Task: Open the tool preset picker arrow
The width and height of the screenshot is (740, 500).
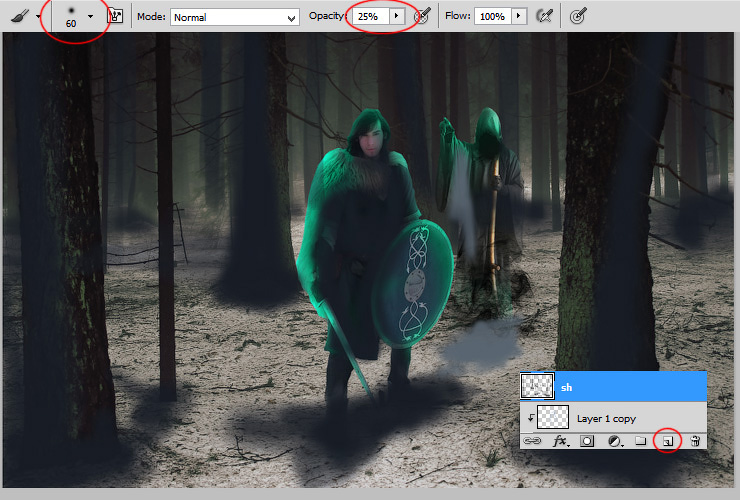Action: tap(38, 17)
